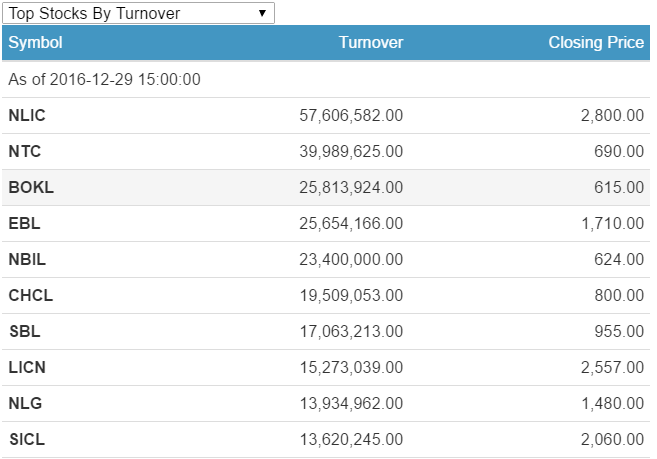Select turnover value 25,813,924.00

pos(351,187)
